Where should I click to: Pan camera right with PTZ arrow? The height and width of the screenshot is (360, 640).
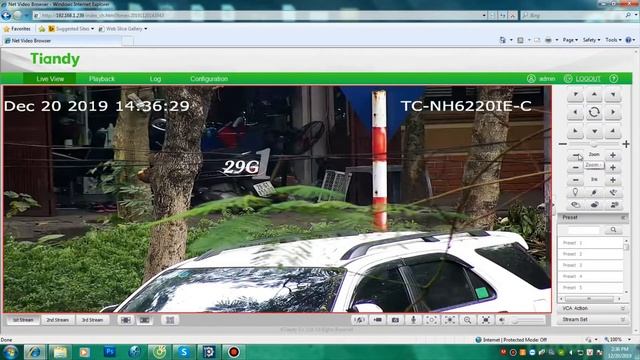pyautogui.click(x=613, y=112)
